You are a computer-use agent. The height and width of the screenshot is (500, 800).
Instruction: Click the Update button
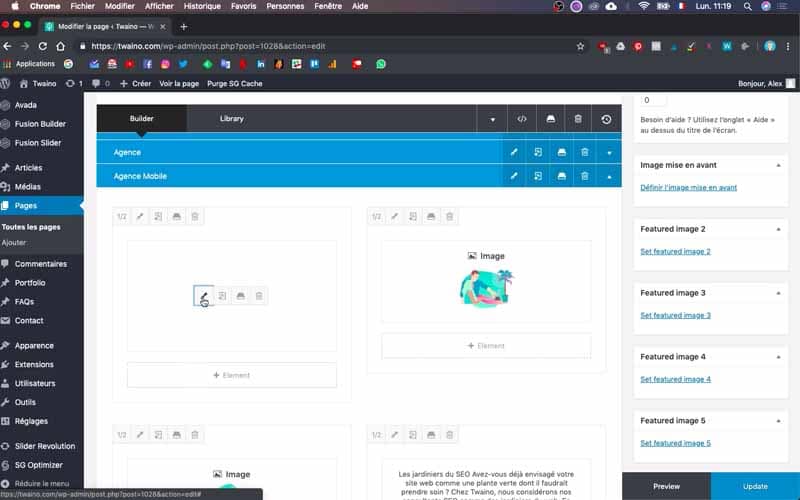tap(755, 486)
